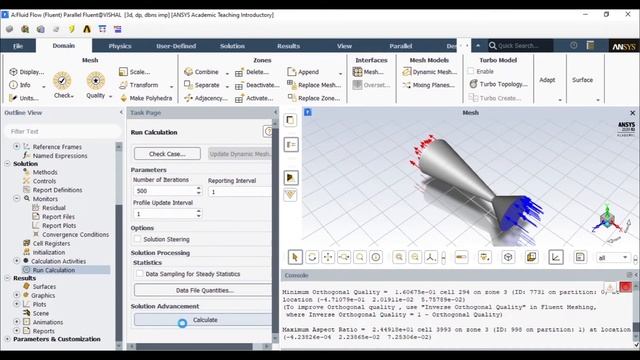Viewport: 640px width, 360px height.
Task: Click the red stop icon in console
Action: [625, 287]
